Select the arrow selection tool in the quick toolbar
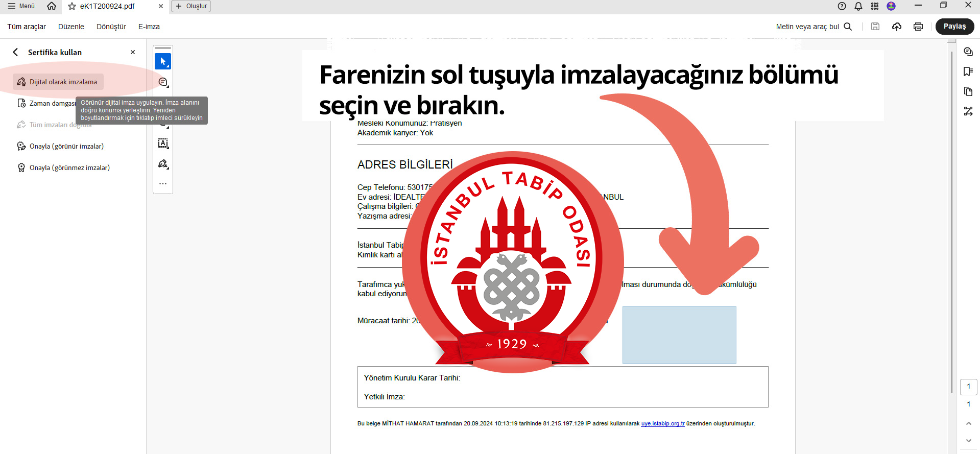 (x=163, y=61)
